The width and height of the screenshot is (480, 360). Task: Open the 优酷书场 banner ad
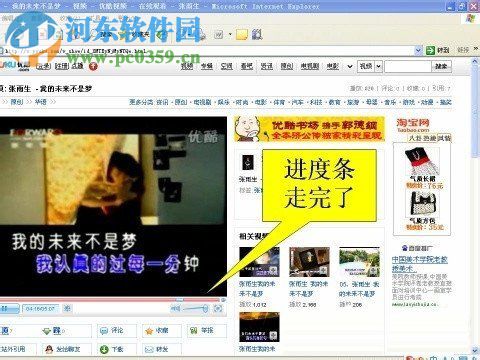309,129
